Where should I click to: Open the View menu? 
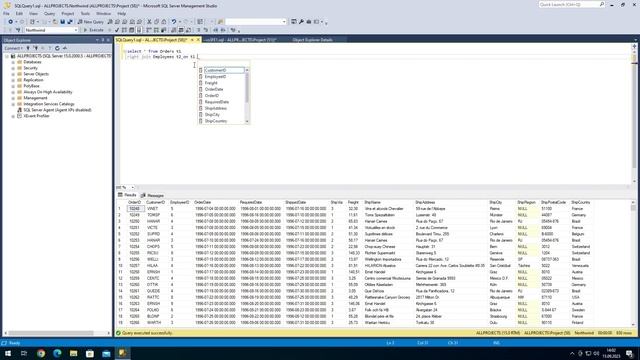(x=33, y=13)
